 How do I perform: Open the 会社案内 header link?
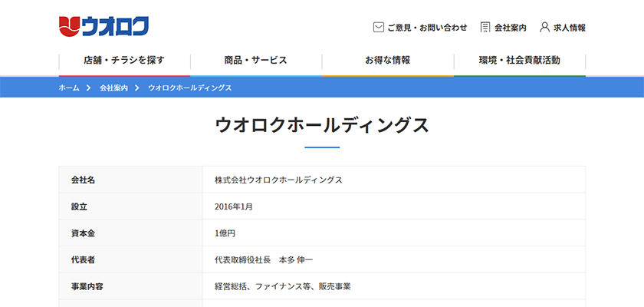coord(510,28)
